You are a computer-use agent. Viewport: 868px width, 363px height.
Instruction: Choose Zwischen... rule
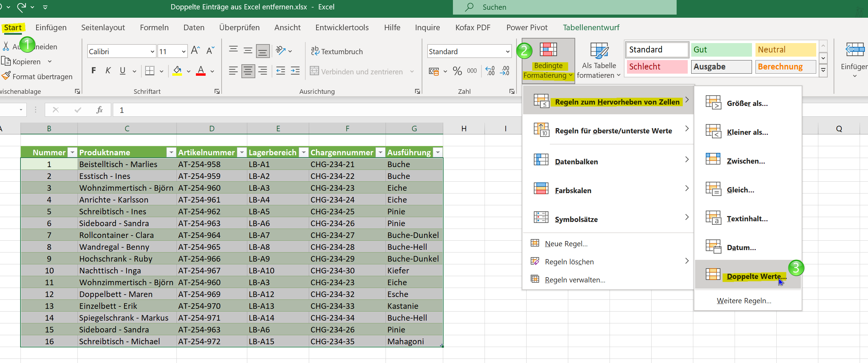point(748,161)
